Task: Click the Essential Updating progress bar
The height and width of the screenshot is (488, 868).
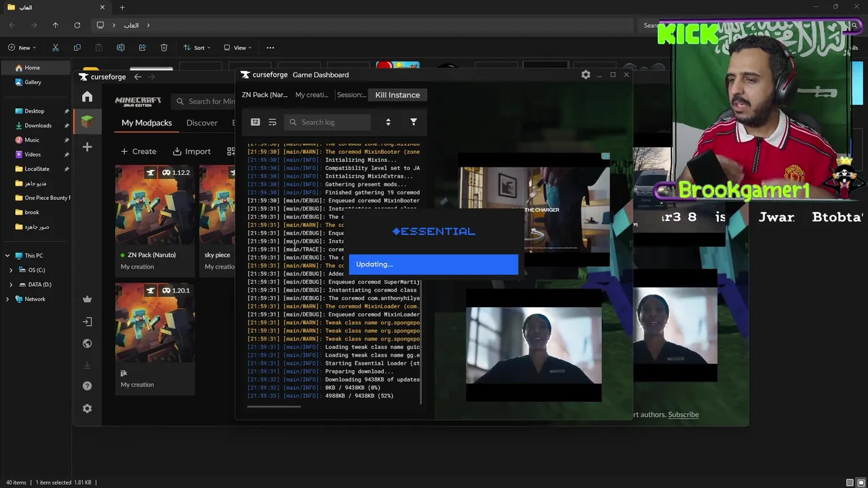Action: tap(433, 264)
